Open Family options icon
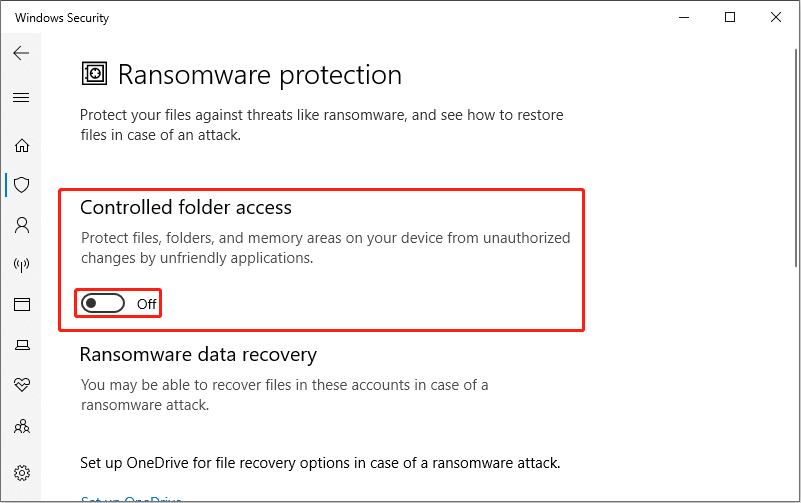 [21, 426]
